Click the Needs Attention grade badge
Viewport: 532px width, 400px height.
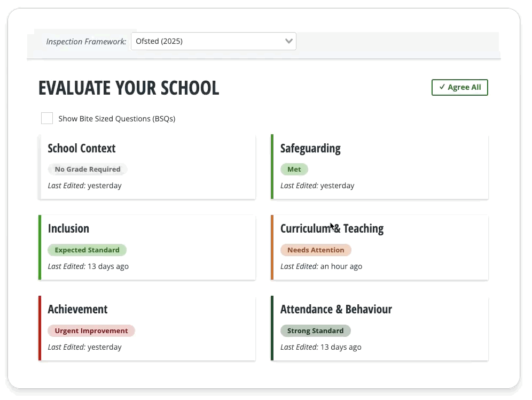click(x=316, y=250)
